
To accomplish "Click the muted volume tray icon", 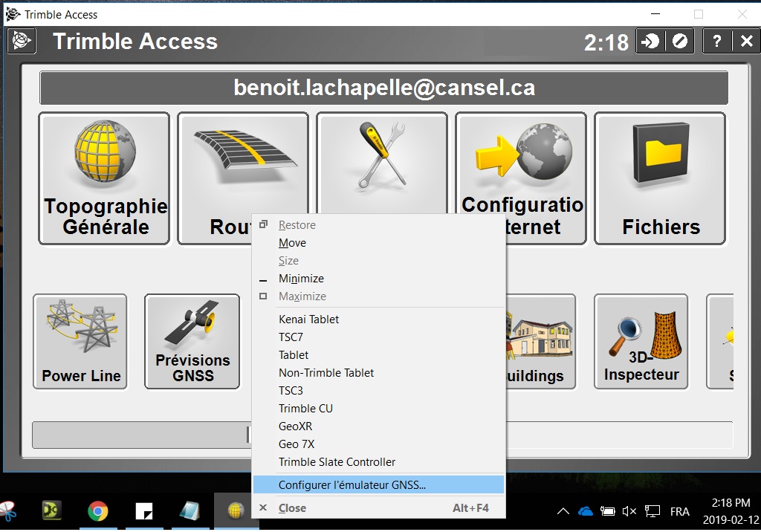I will (629, 511).
